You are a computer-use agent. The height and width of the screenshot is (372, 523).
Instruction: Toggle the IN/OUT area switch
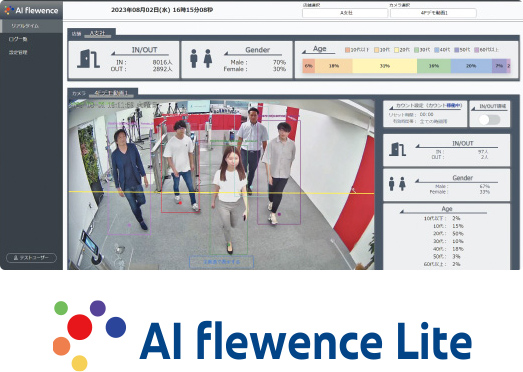(489, 120)
